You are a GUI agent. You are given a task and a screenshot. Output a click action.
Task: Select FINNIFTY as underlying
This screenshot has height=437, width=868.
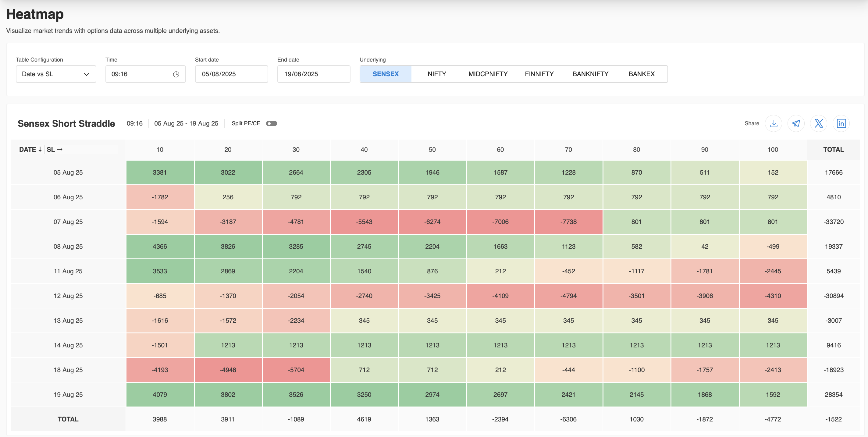point(539,74)
